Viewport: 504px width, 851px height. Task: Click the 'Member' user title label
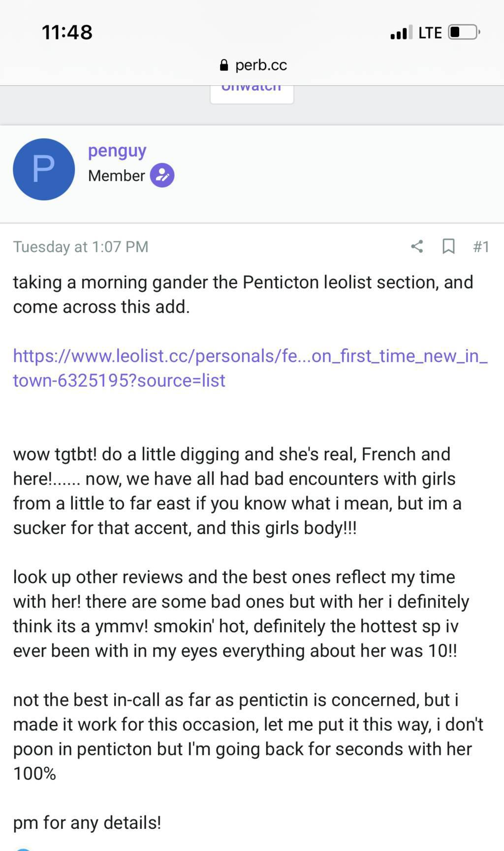coord(116,176)
